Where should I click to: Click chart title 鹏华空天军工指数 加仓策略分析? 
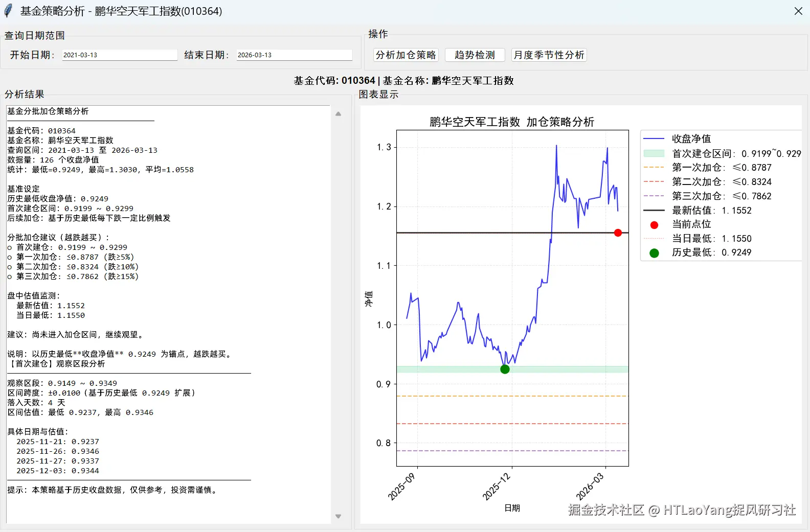pyautogui.click(x=512, y=122)
